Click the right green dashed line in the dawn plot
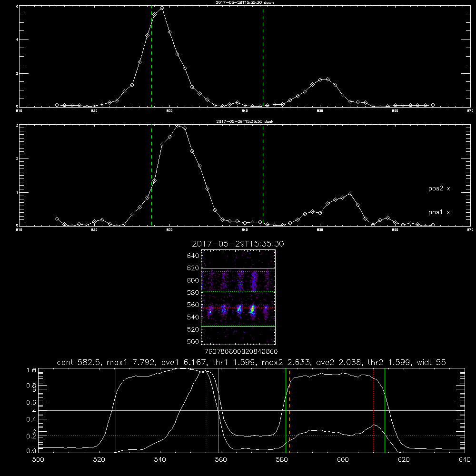 263,56
